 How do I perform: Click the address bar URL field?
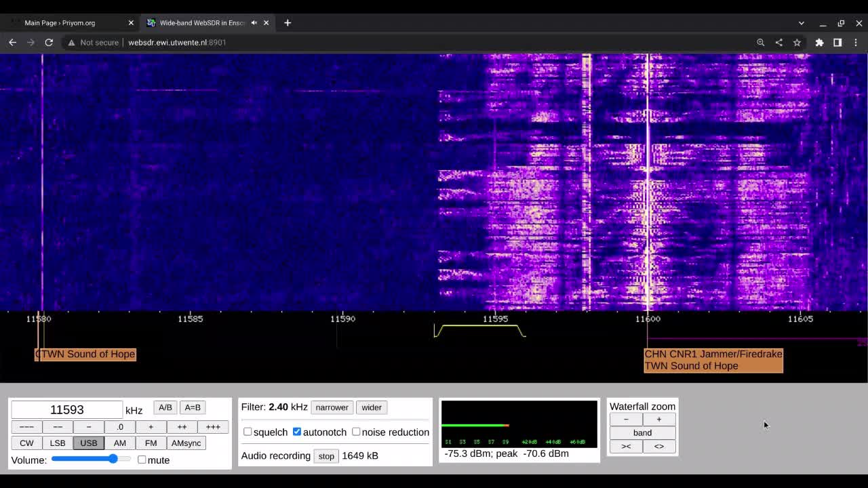click(x=407, y=42)
